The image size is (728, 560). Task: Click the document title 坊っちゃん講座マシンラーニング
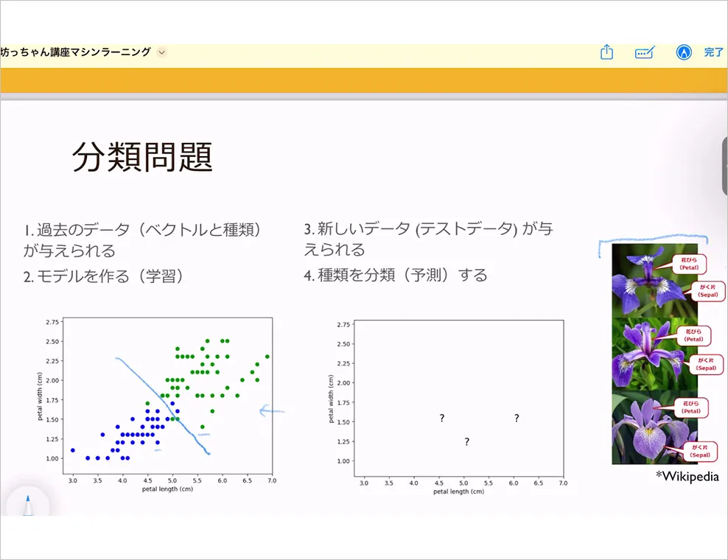click(76, 52)
